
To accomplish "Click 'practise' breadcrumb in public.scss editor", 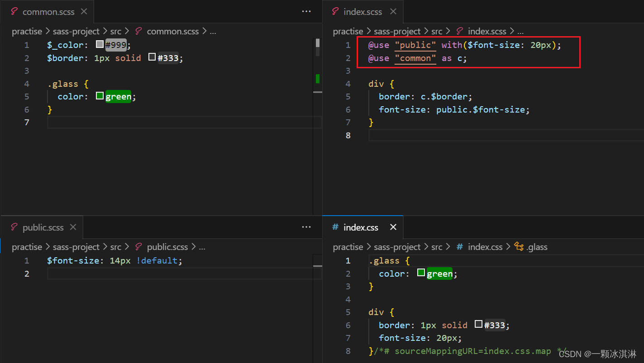I will [27, 247].
